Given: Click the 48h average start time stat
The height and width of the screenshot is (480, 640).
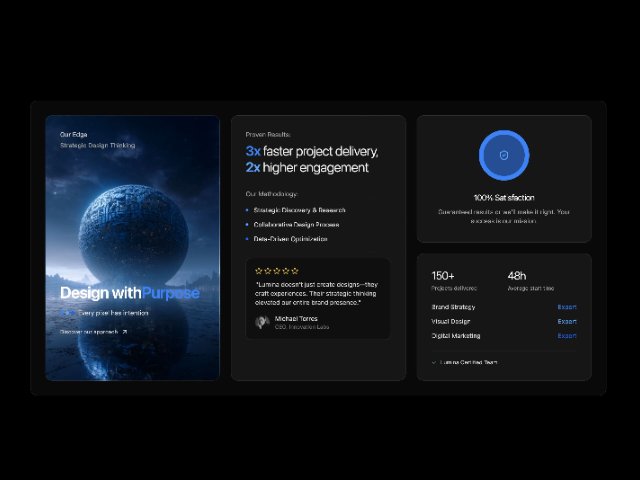Looking at the screenshot, I should click(x=516, y=276).
